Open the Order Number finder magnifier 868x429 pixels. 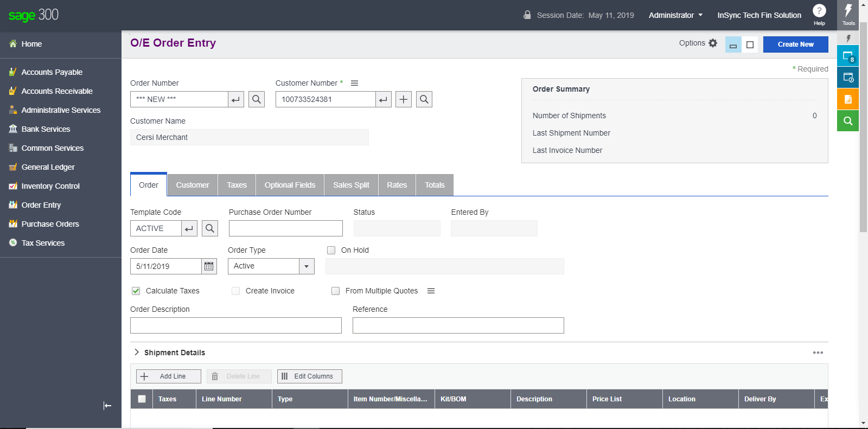pyautogui.click(x=257, y=99)
